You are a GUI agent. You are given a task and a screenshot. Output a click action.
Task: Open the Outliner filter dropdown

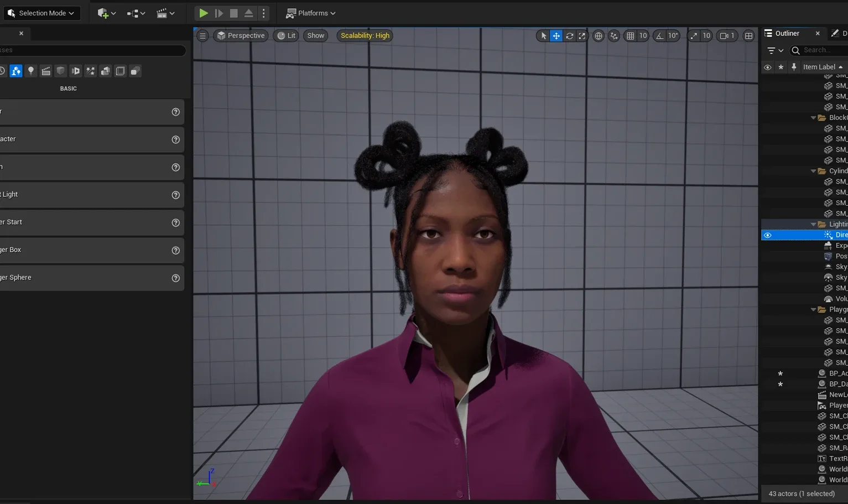(x=775, y=50)
